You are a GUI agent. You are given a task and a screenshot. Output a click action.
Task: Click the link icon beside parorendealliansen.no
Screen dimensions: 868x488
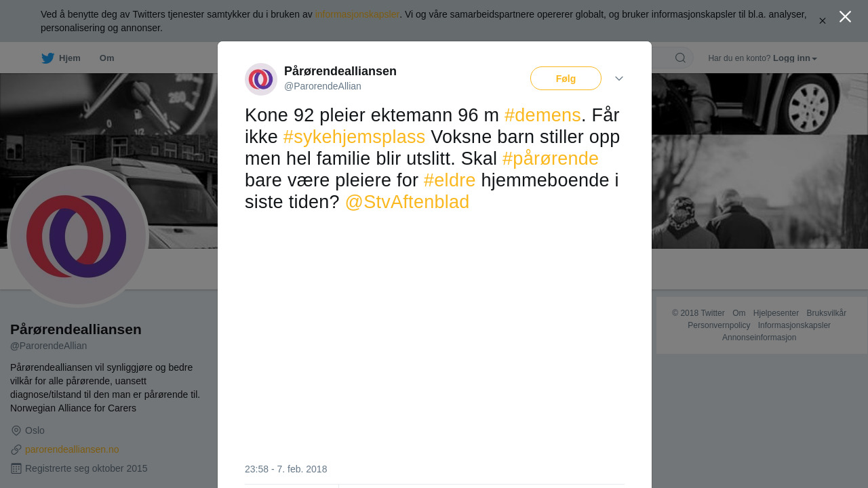[x=16, y=449]
